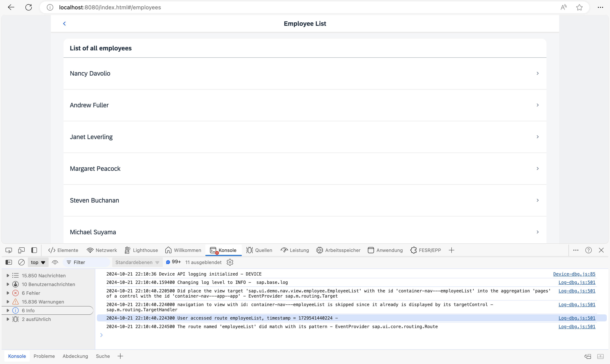Open Log-dbg.js:501 link for route named employeeList
The image size is (610, 364).
577,327
